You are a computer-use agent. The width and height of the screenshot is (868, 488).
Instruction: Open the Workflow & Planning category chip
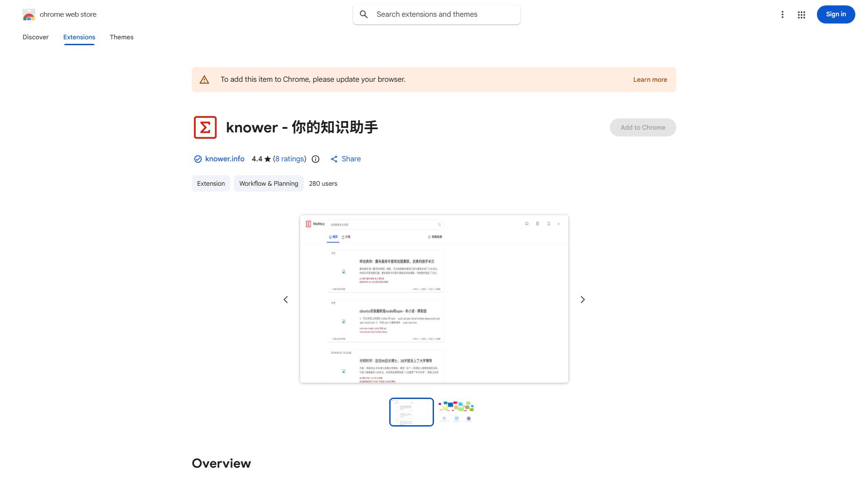pyautogui.click(x=269, y=183)
